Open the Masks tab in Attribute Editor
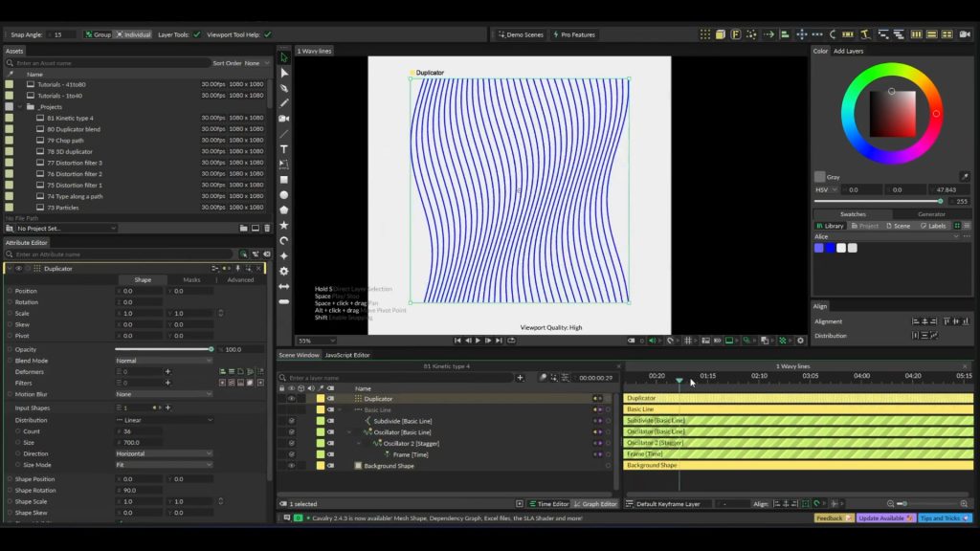 click(191, 280)
